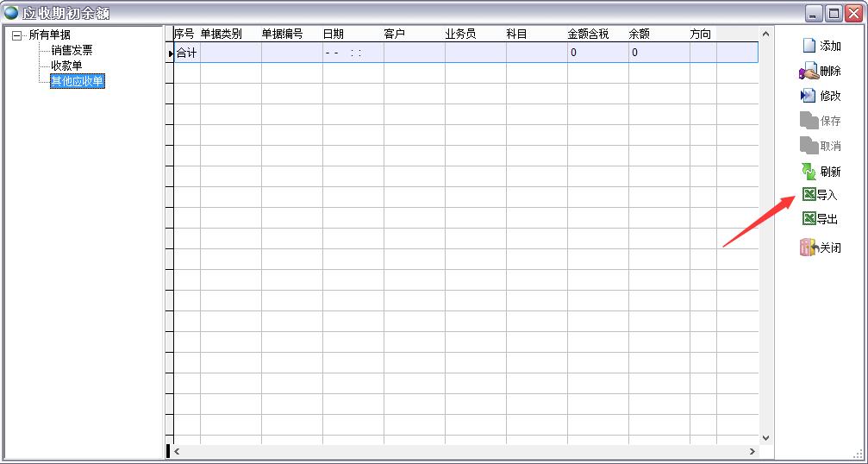Viewport: 868px width, 464px height.
Task: Select 其他应收单 tree item
Action: (78, 81)
